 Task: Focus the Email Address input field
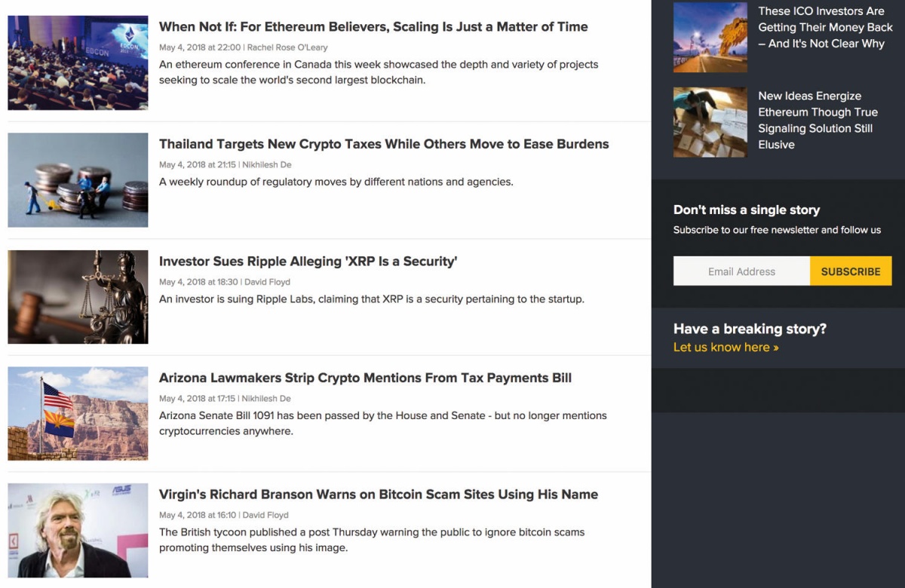point(741,271)
